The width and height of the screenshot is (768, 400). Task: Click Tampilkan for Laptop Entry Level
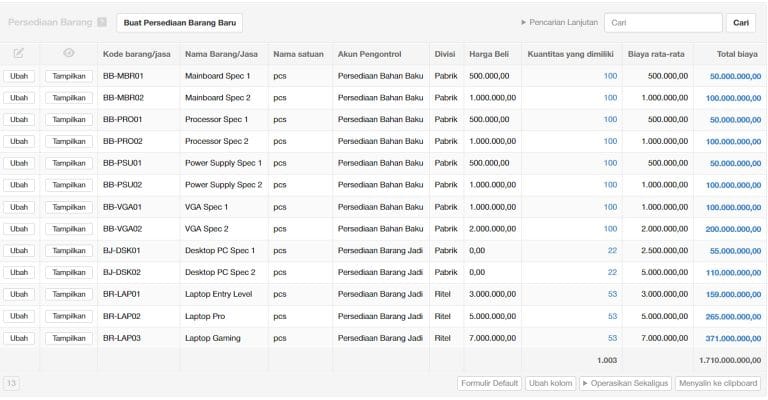click(69, 294)
